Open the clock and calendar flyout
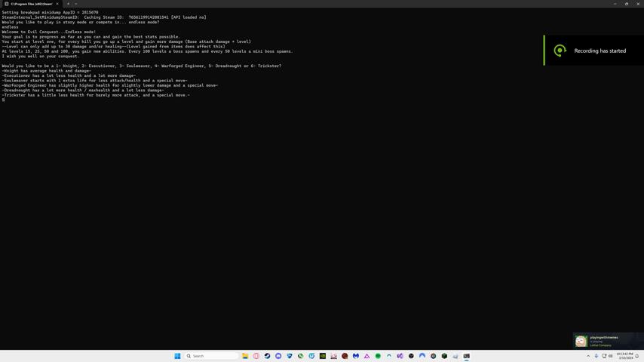The image size is (644, 362). coord(624,356)
